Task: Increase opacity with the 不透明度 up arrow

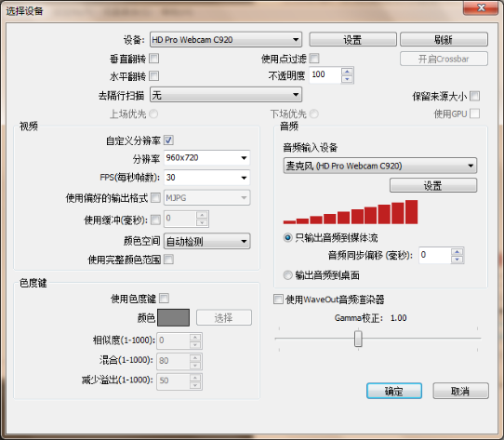Action: pyautogui.click(x=347, y=72)
